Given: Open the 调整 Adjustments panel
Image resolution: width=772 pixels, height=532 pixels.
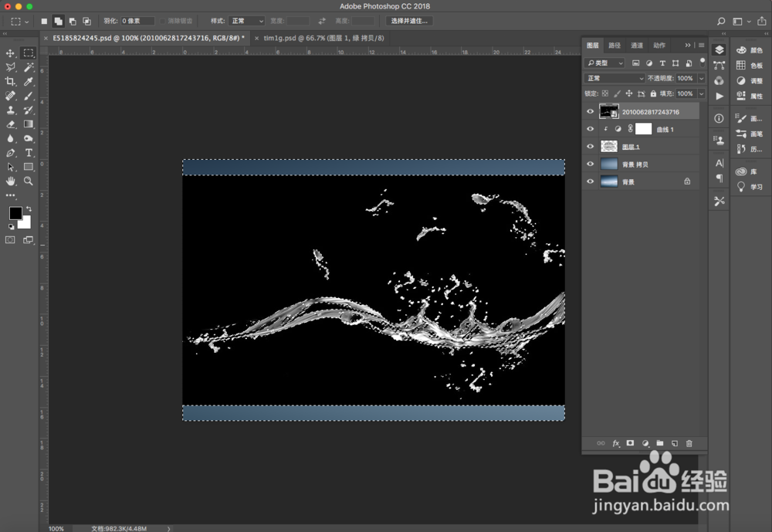Looking at the screenshot, I should pos(750,81).
